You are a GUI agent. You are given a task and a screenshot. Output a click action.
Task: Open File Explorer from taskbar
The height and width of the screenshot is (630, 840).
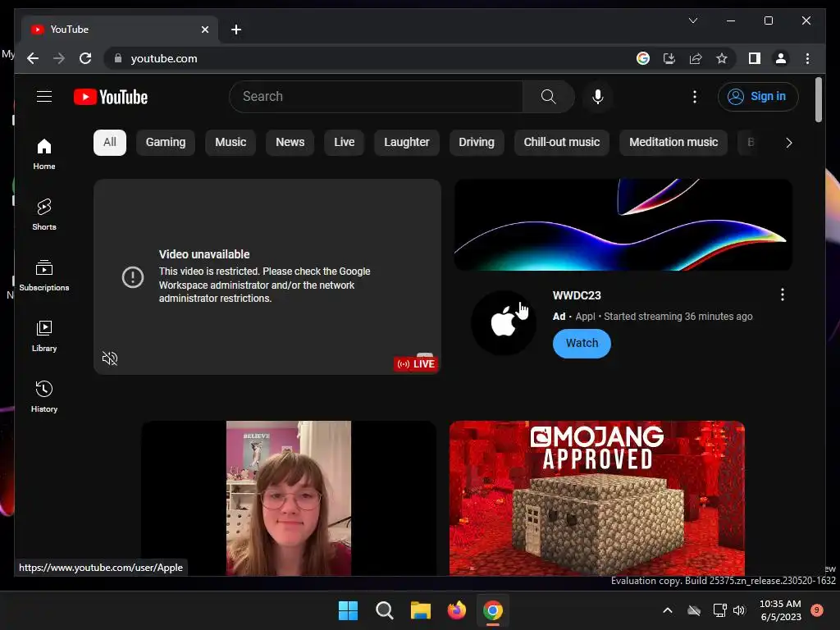pyautogui.click(x=421, y=610)
